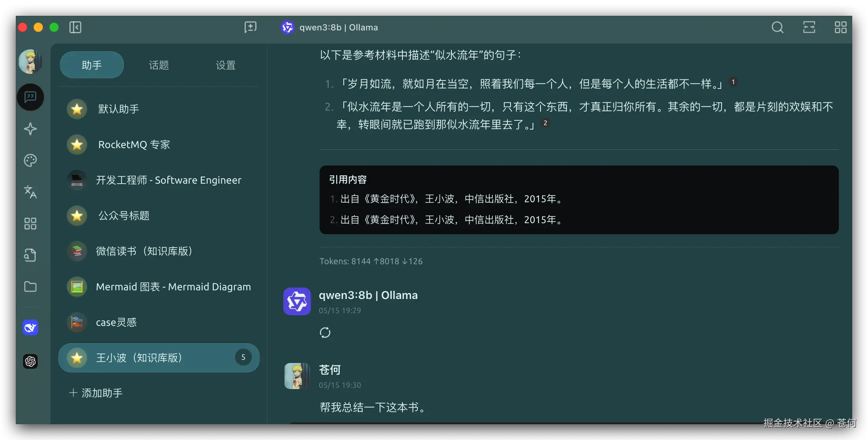The image size is (868, 440).
Task: Switch to the 话题 tab
Action: pyautogui.click(x=159, y=65)
